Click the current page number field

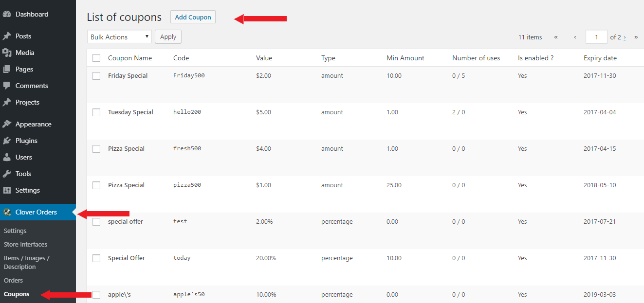tap(596, 37)
